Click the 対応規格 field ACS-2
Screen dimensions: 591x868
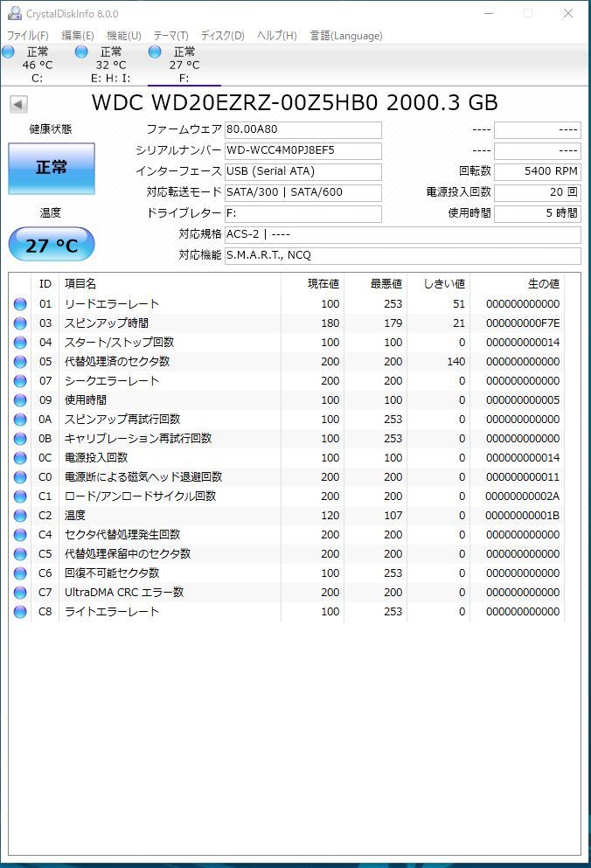pos(403,235)
